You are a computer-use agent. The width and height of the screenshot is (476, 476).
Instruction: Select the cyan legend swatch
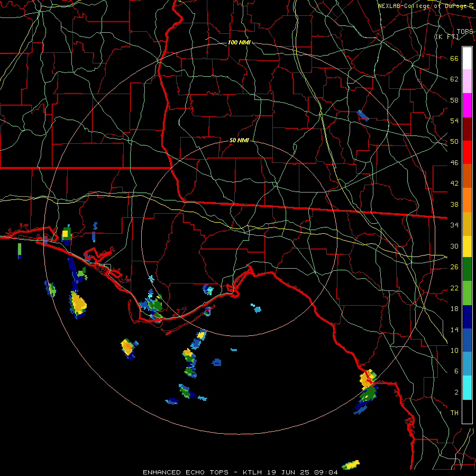point(467,388)
